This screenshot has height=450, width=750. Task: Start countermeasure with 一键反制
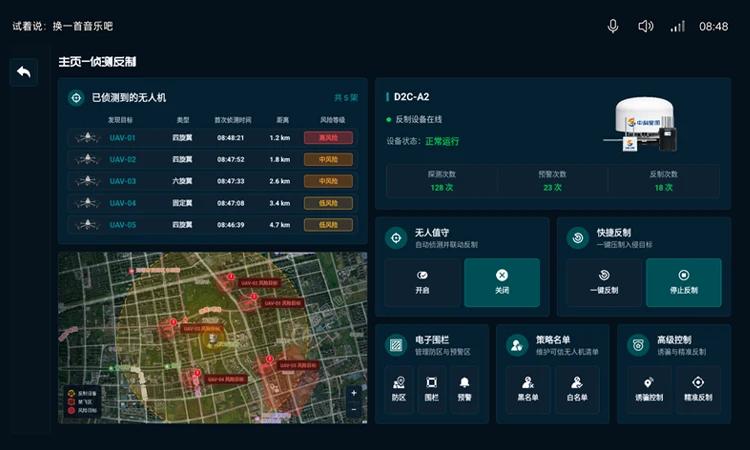click(604, 283)
